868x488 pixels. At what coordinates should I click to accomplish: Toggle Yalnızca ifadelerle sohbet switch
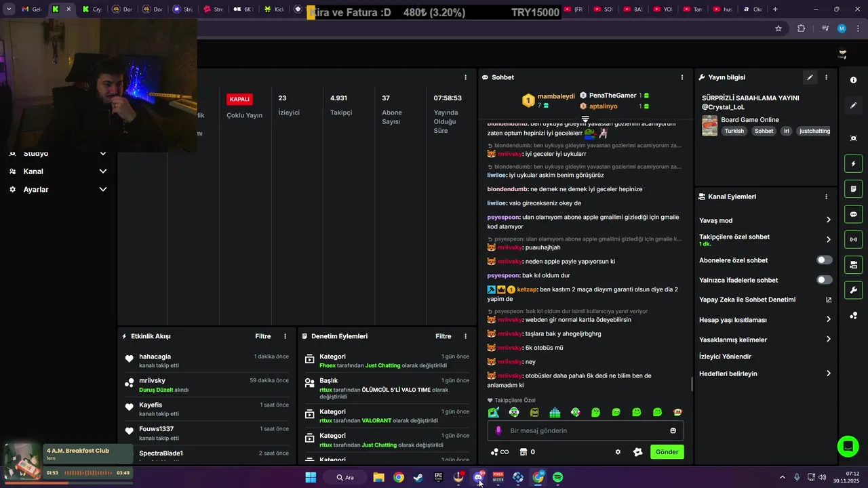pyautogui.click(x=824, y=280)
